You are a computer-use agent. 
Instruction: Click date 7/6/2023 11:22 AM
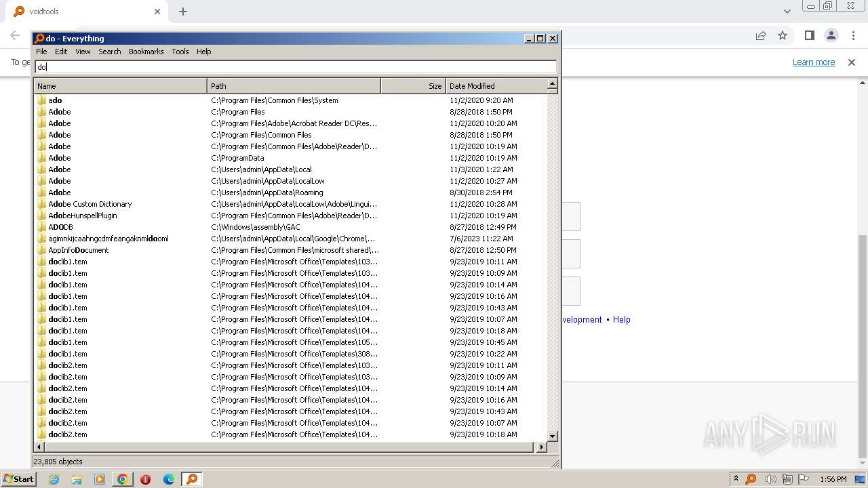click(x=481, y=239)
